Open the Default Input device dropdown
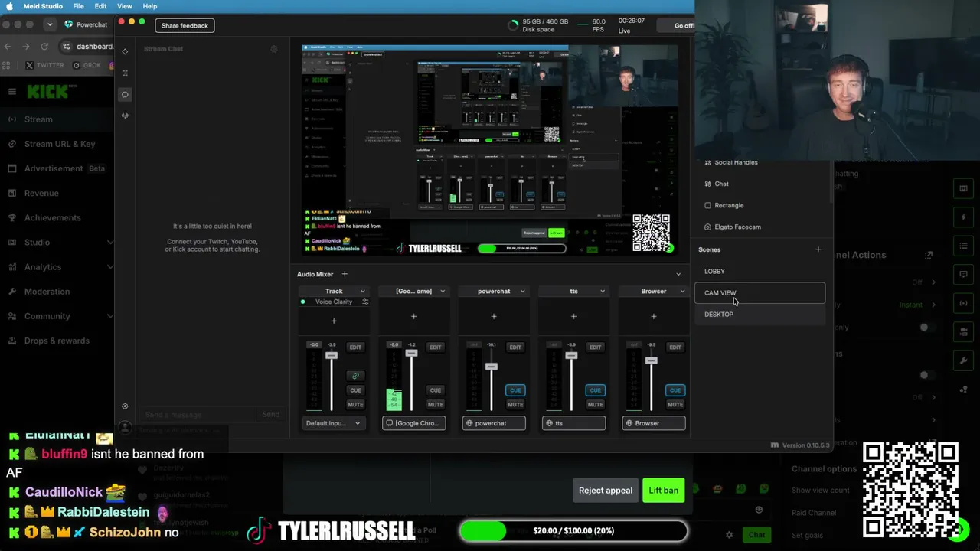Screen dimensions: 980x551 334,423
